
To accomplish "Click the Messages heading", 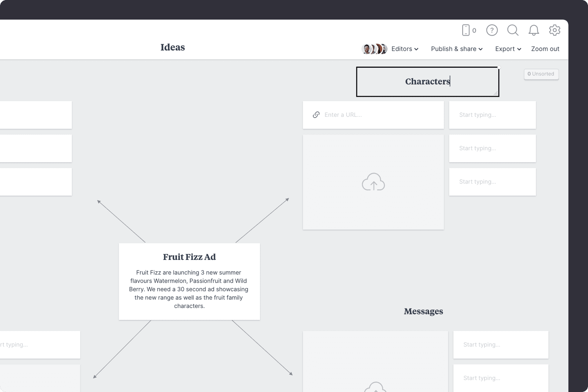I will pos(423,311).
